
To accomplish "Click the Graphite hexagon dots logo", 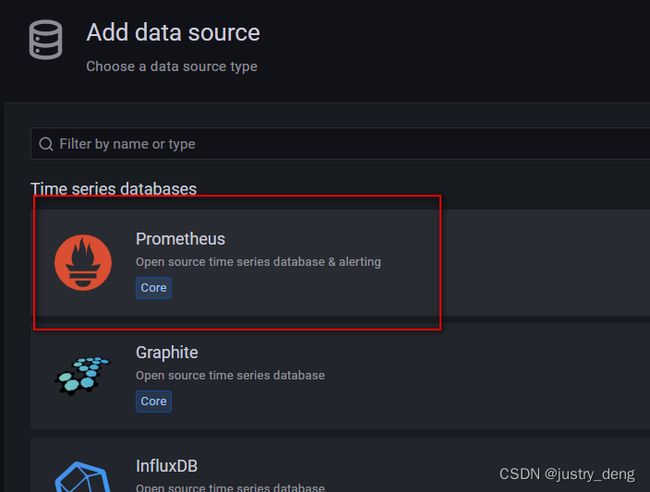I will [83, 376].
